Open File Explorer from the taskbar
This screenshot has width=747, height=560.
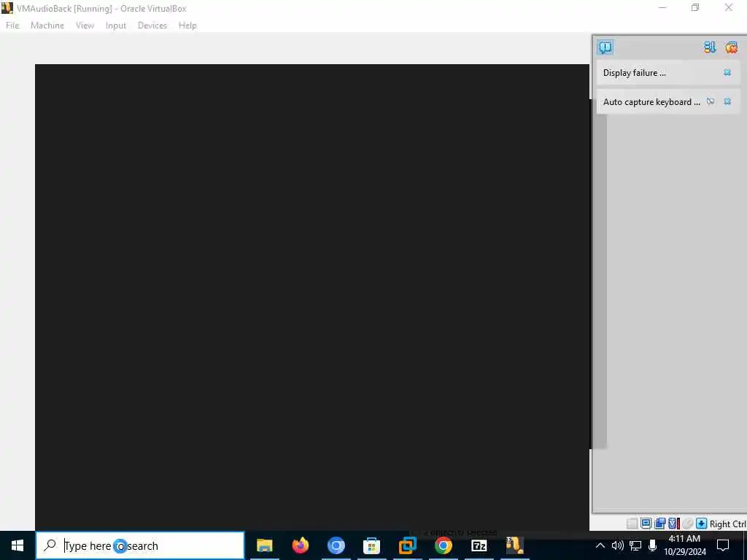264,545
